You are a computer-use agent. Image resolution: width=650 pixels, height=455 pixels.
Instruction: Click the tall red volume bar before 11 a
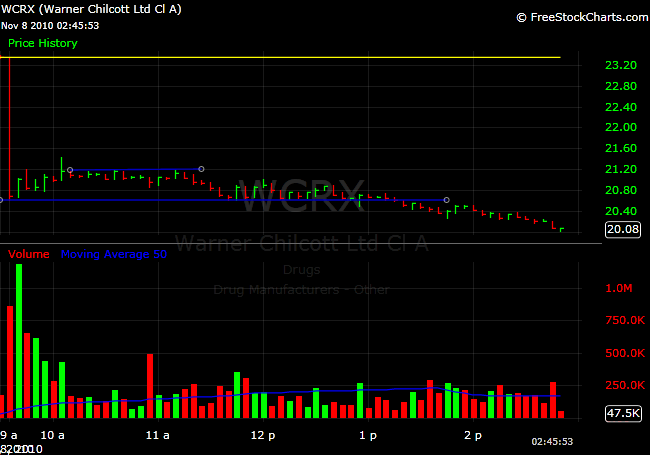tap(150, 386)
